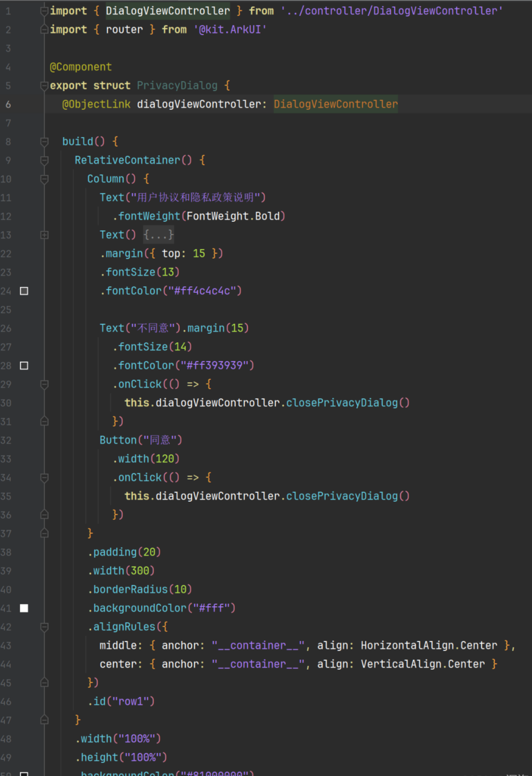
Task: Click VerticalAlign.Center value
Action: point(423,664)
